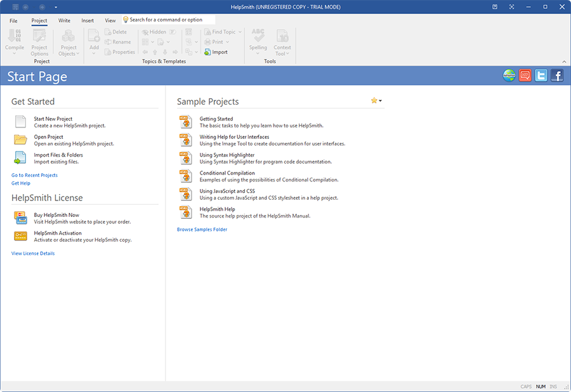Viewport: 571px width, 392px height.
Task: Click Go to Recent Projects link
Action: (x=34, y=175)
